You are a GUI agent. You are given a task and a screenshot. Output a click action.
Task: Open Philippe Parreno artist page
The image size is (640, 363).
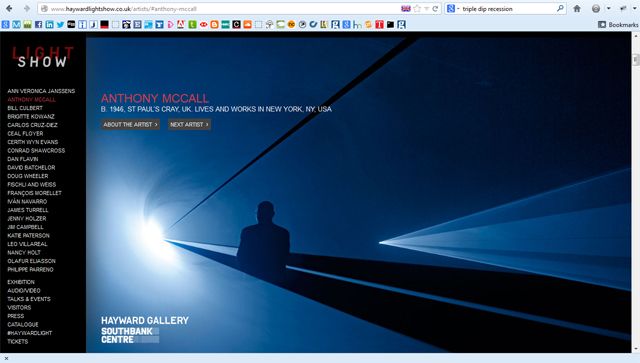tap(30, 270)
